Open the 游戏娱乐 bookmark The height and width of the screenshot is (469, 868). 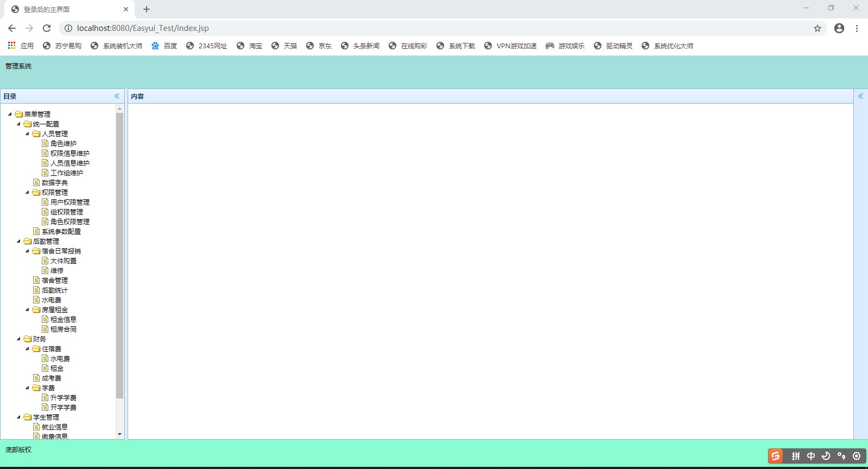(x=565, y=46)
